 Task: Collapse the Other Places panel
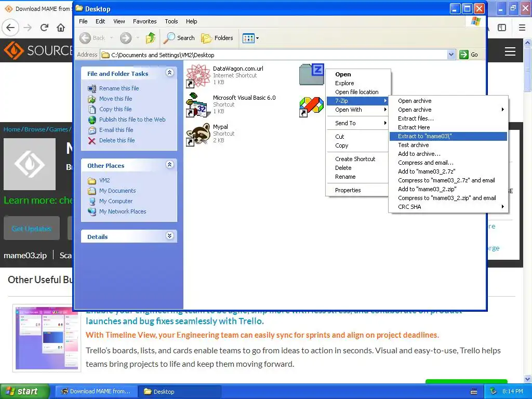tap(170, 165)
